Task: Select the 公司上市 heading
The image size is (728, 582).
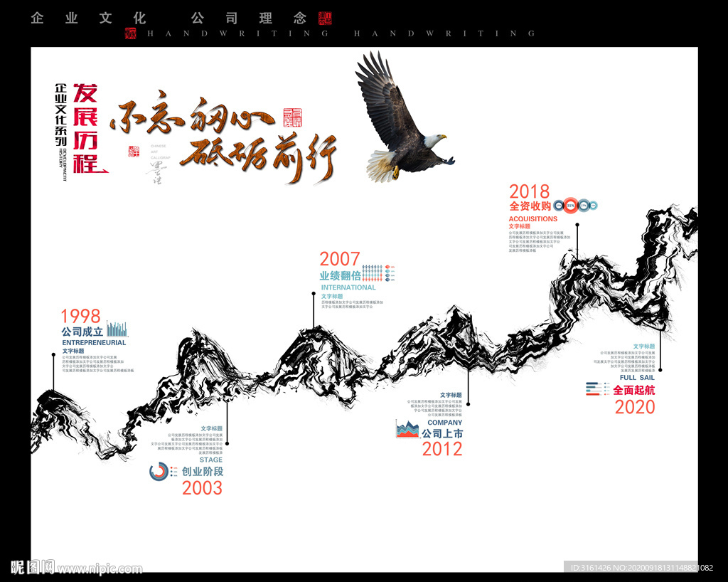Action: click(x=442, y=433)
